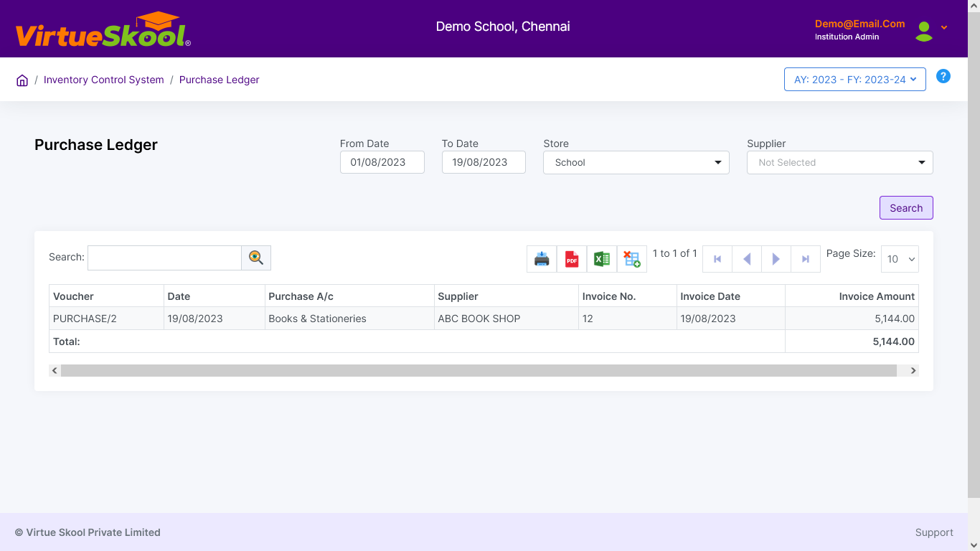Focus the table Search text box
The width and height of the screenshot is (980, 551).
164,258
